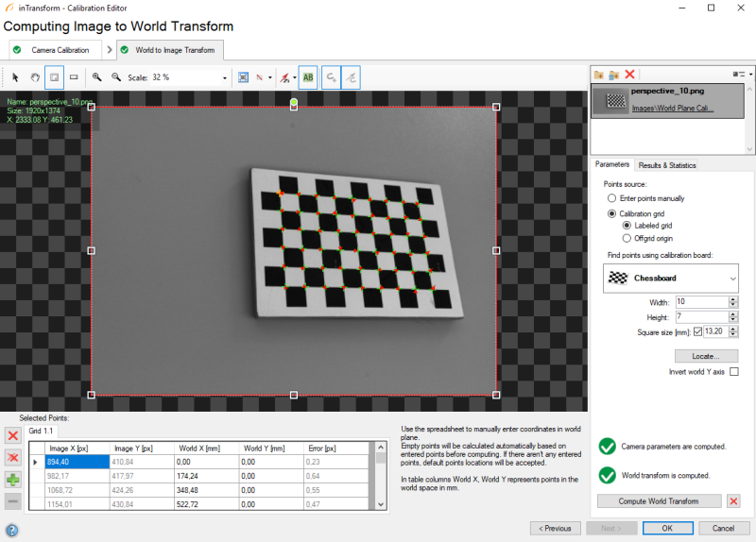
Task: Select 'Enter points manually' option
Action: [611, 198]
